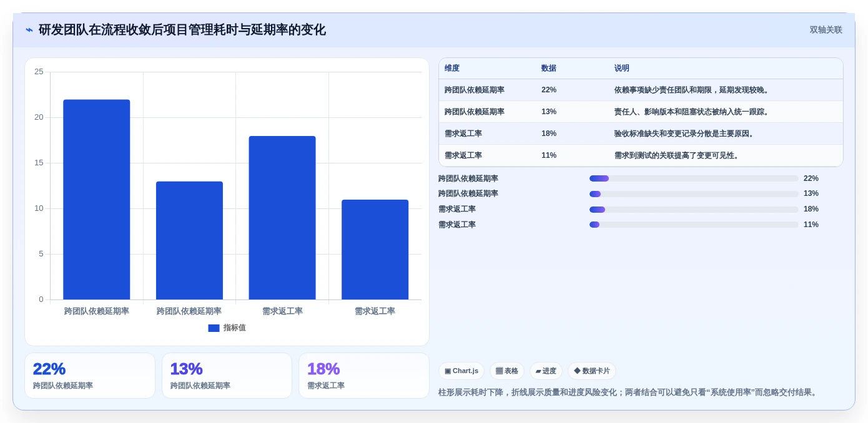The image size is (868, 423).
Task: Click the 11% progress bar
Action: click(694, 225)
